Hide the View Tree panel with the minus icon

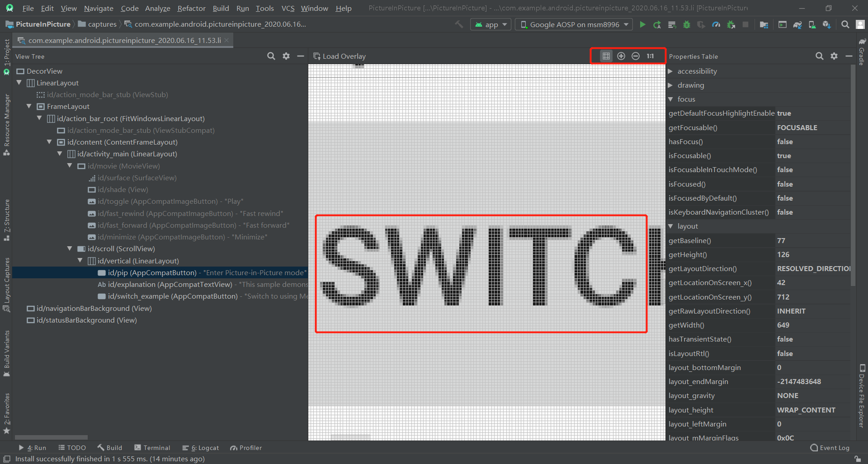click(x=301, y=56)
